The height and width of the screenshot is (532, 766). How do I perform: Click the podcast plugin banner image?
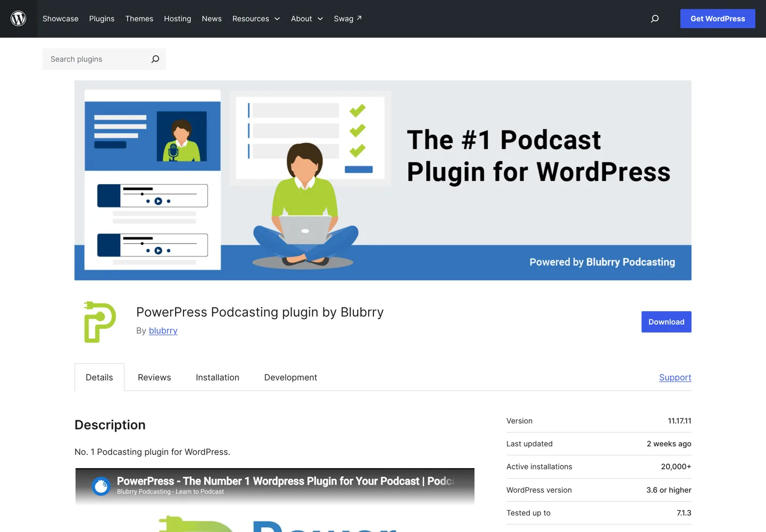[383, 180]
